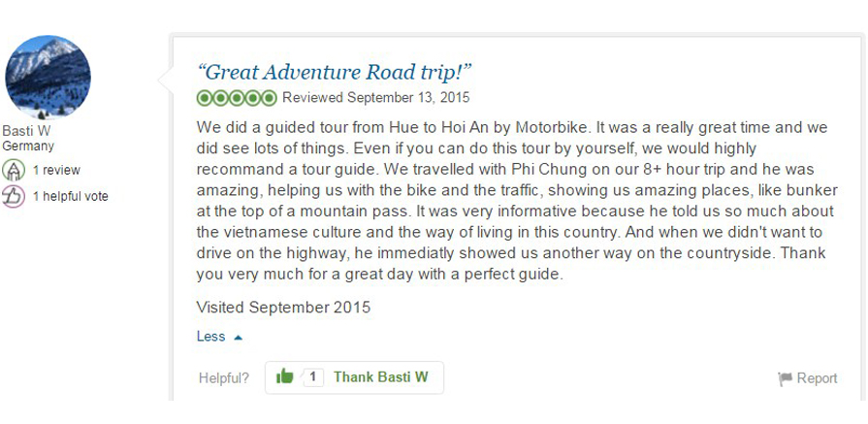Click the gray Report flag icon
Viewport: 868px width, 424px height.
tap(785, 378)
